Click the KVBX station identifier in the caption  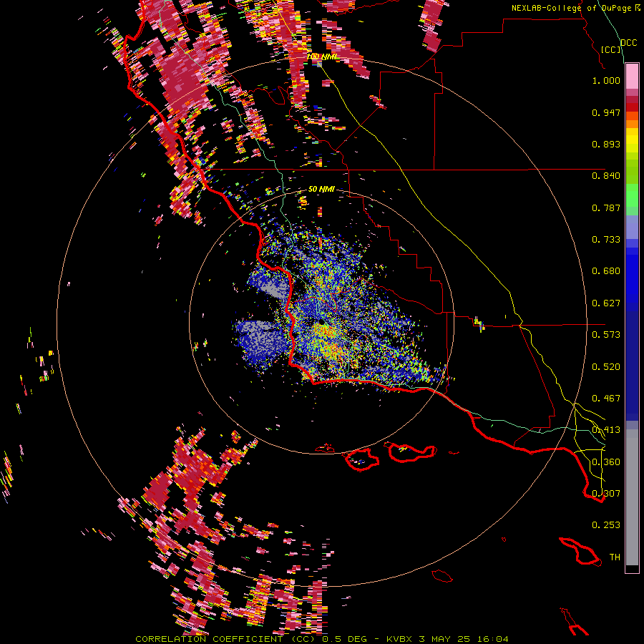401,639
